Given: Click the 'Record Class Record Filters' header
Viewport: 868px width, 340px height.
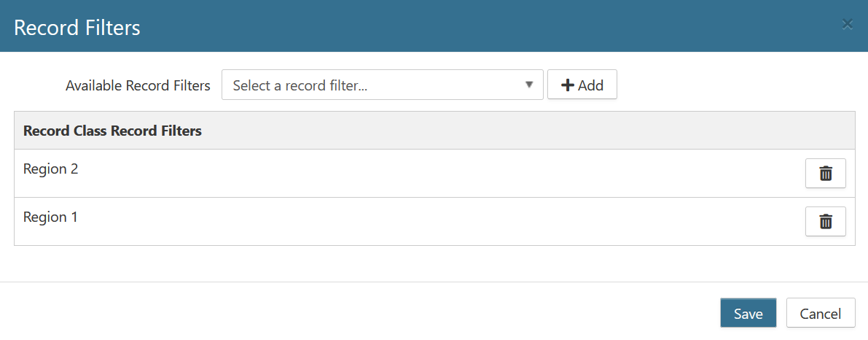Looking at the screenshot, I should click(x=112, y=131).
